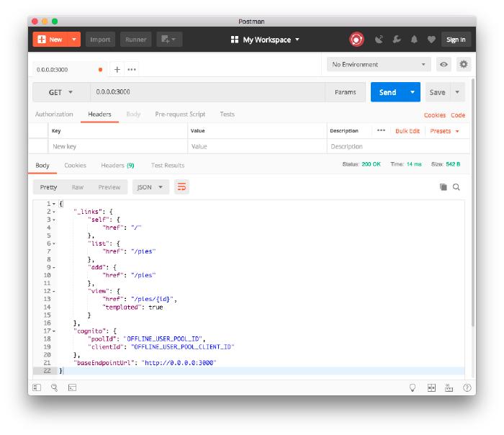Click the Params button
The width and height of the screenshot is (504, 435).
[345, 92]
